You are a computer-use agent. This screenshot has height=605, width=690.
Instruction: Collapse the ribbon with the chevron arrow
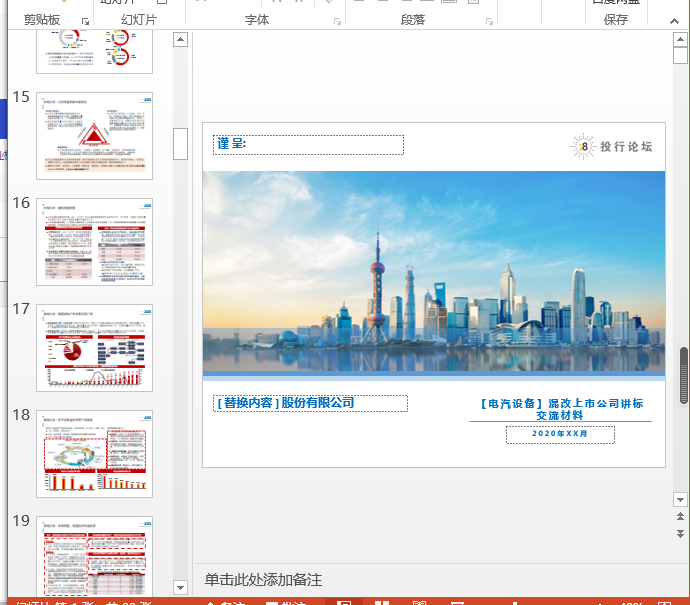tap(674, 21)
